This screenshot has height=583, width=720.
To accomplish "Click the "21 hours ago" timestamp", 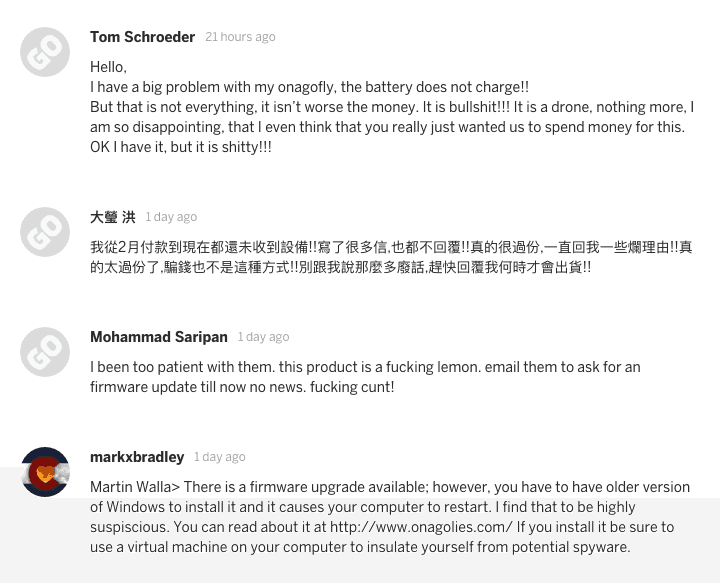I will [240, 37].
